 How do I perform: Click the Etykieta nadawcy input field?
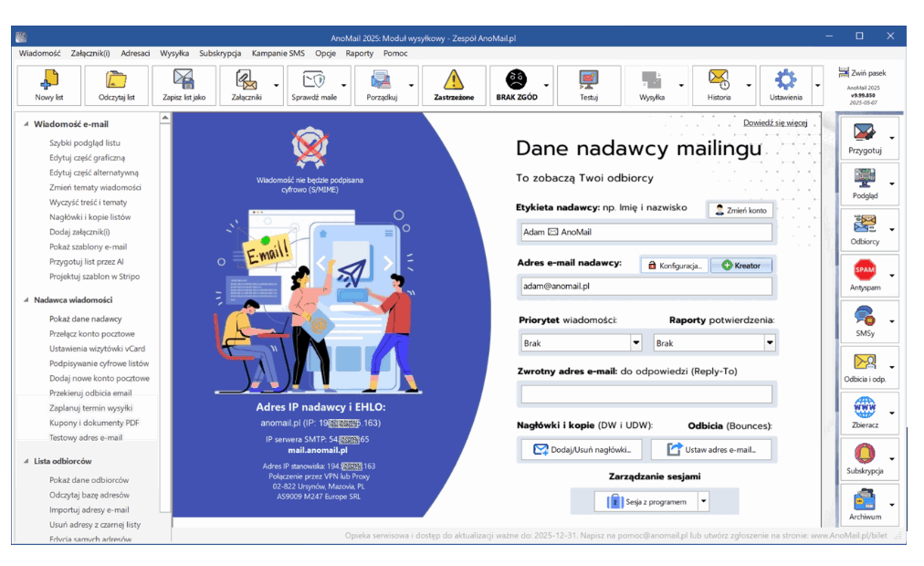pyautogui.click(x=646, y=232)
